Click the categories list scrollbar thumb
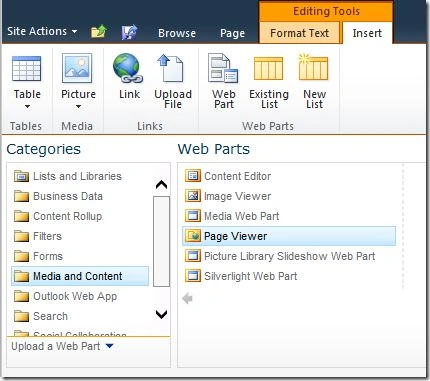430x381 pixels. tap(161, 241)
